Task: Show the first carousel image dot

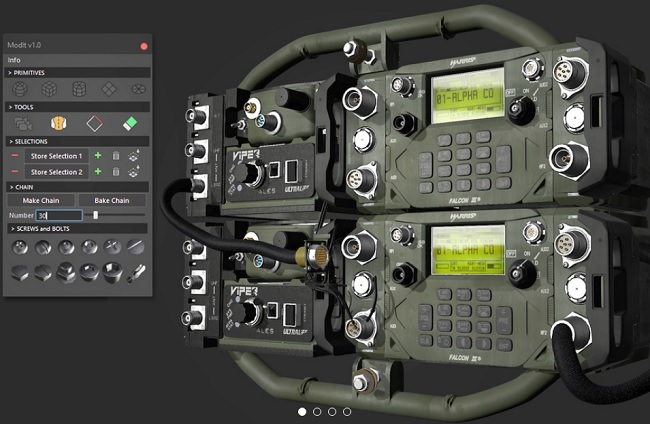Action: [302, 412]
